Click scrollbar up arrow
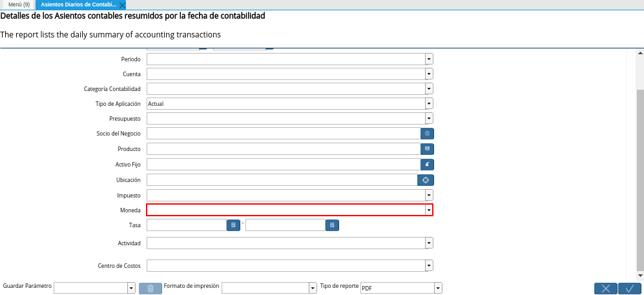644x295 pixels. [640, 52]
